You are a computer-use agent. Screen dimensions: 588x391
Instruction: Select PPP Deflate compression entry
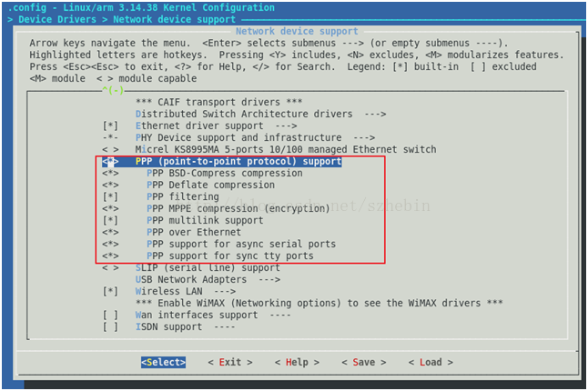click(x=210, y=185)
